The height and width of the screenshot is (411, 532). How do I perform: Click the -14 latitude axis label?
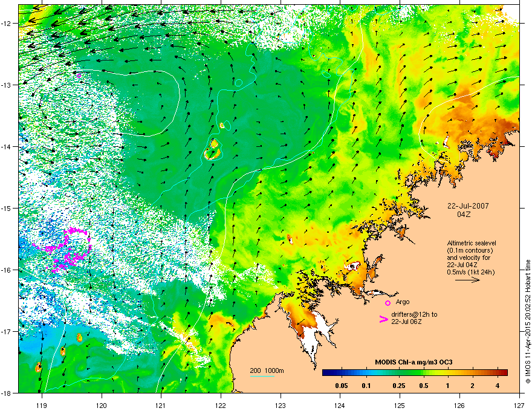[7, 146]
